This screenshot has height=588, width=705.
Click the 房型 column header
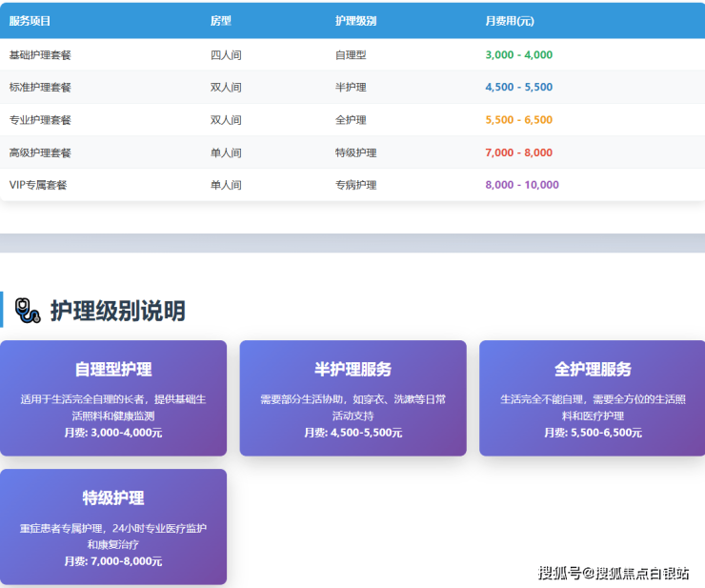click(x=221, y=21)
